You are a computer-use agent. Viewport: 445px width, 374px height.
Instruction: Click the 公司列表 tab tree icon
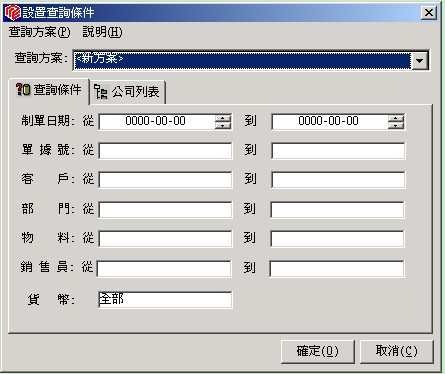click(101, 92)
